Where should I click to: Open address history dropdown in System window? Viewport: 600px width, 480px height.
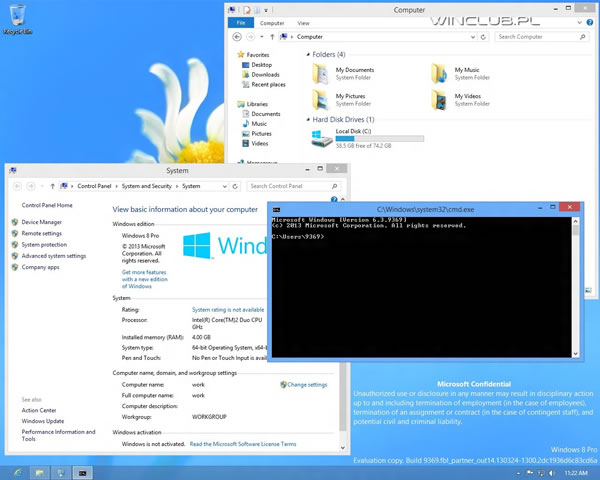pyautogui.click(x=225, y=186)
